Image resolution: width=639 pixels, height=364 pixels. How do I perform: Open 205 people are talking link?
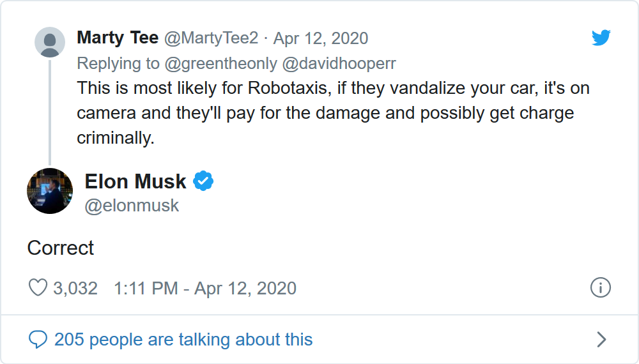183,339
